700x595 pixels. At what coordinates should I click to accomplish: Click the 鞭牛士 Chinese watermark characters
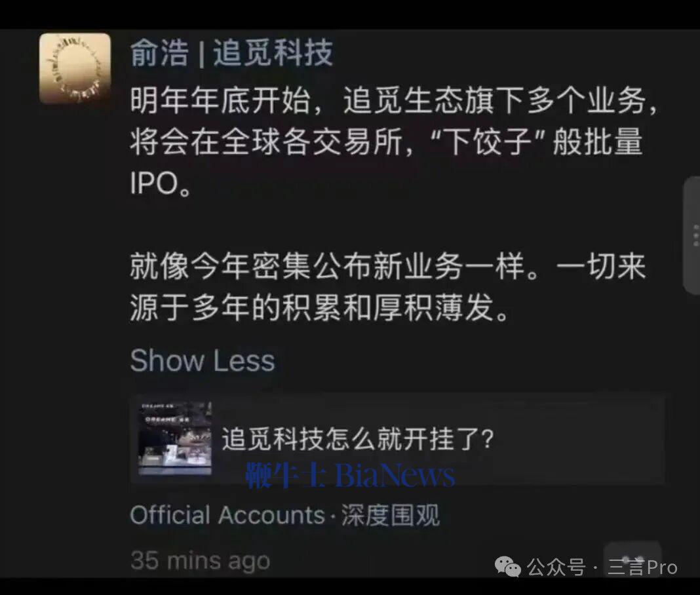pos(286,475)
